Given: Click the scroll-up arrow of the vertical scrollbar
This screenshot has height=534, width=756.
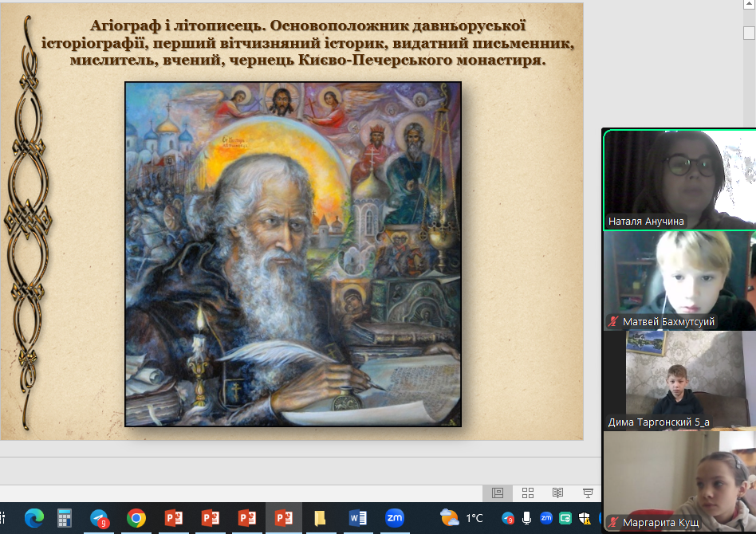Looking at the screenshot, I should click(749, 4).
